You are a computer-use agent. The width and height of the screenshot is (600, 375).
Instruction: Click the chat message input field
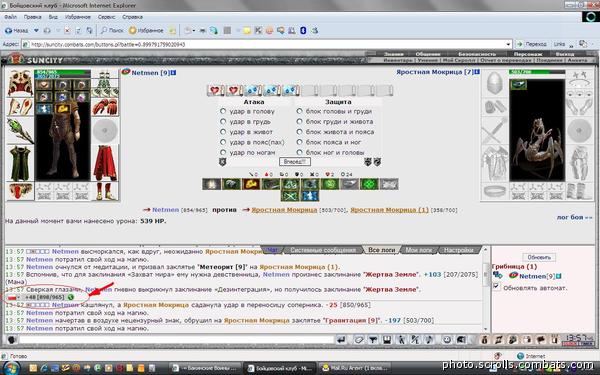(x=176, y=339)
